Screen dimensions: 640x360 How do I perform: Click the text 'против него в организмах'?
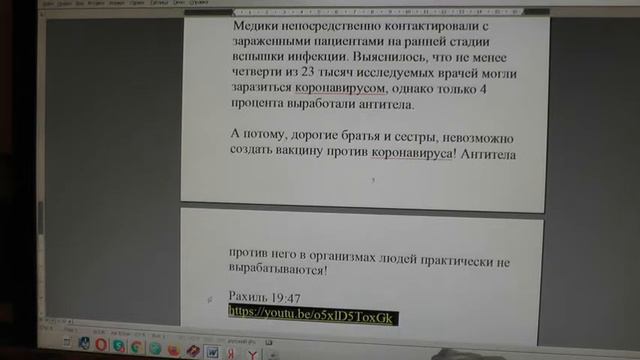(x=302, y=256)
